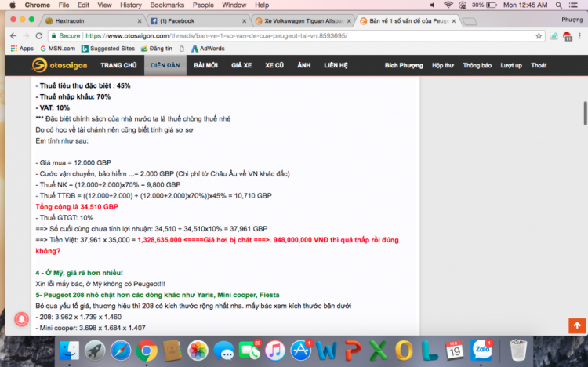Click the red extension icon in toolbar

[x=568, y=36]
